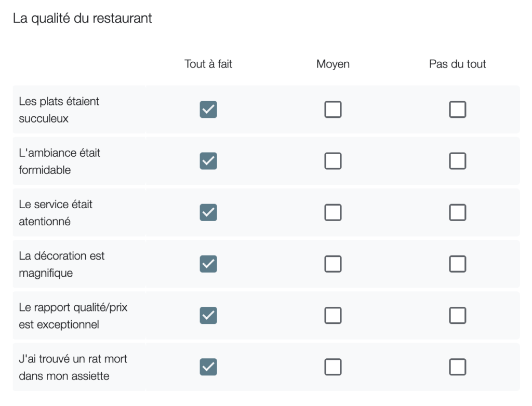
Task: Check 'Pas du tout' for L'ambiance était formidable
Action: point(457,161)
